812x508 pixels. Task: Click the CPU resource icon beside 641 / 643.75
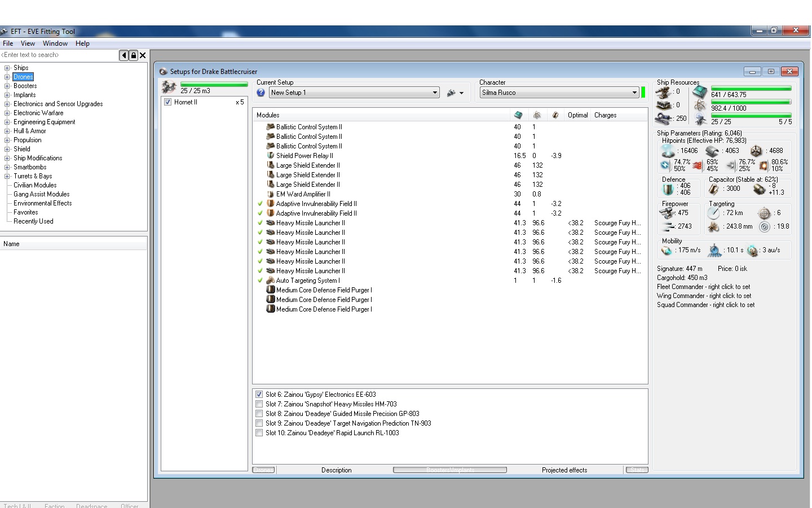tap(700, 92)
